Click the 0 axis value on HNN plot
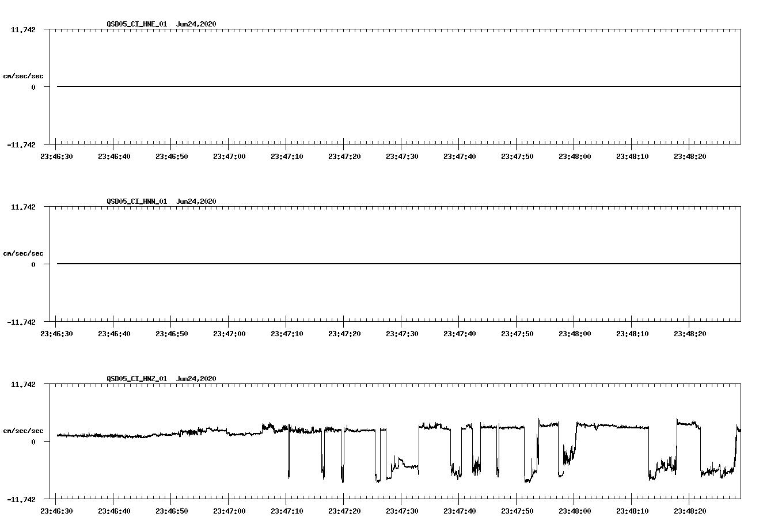Image resolution: width=782 pixels, height=532 pixels. (x=33, y=265)
